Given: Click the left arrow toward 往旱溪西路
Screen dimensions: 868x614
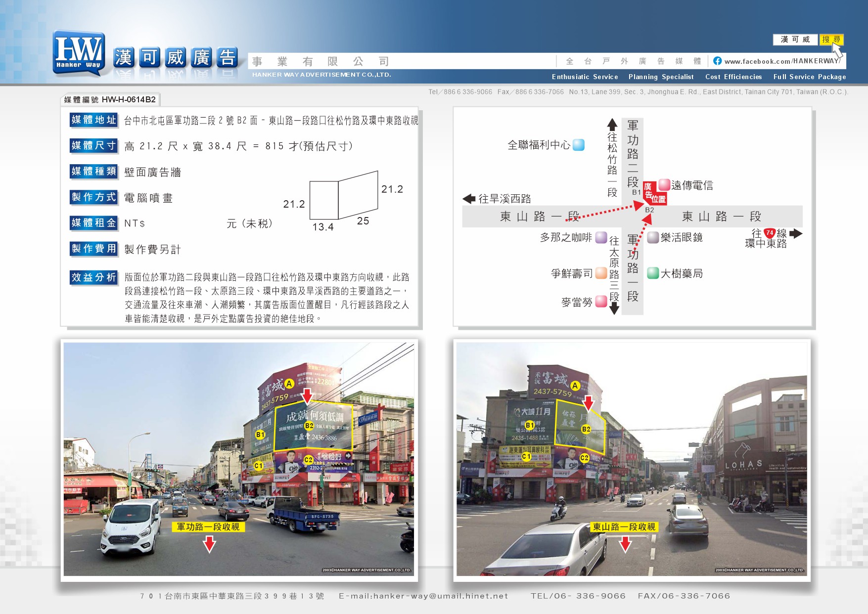Looking at the screenshot, I should pyautogui.click(x=469, y=199).
